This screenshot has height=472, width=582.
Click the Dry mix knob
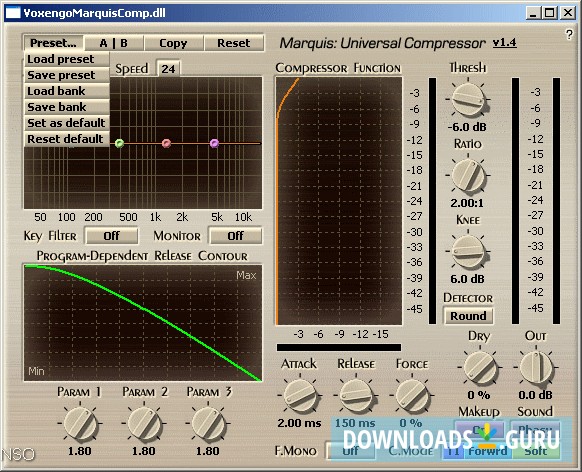(480, 368)
